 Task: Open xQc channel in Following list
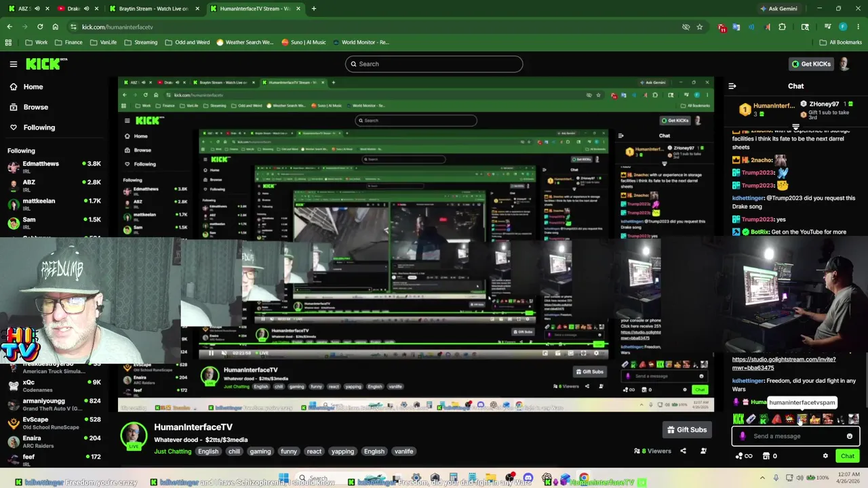click(x=54, y=386)
